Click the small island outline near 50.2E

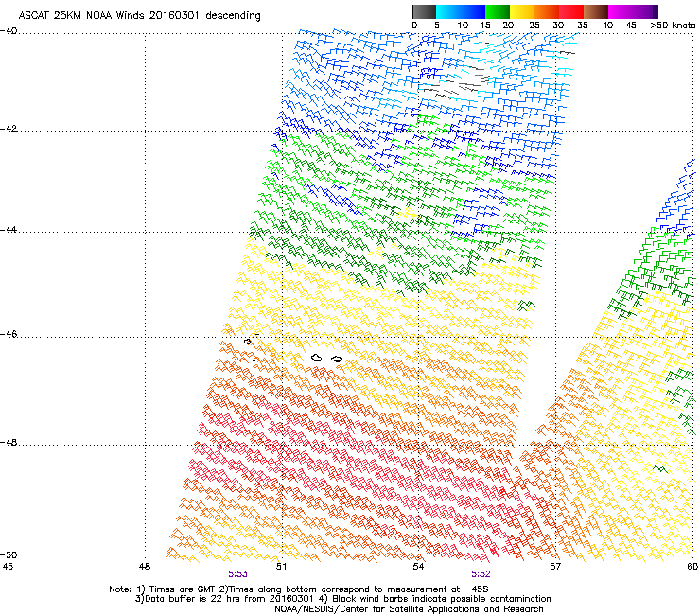coord(248,342)
